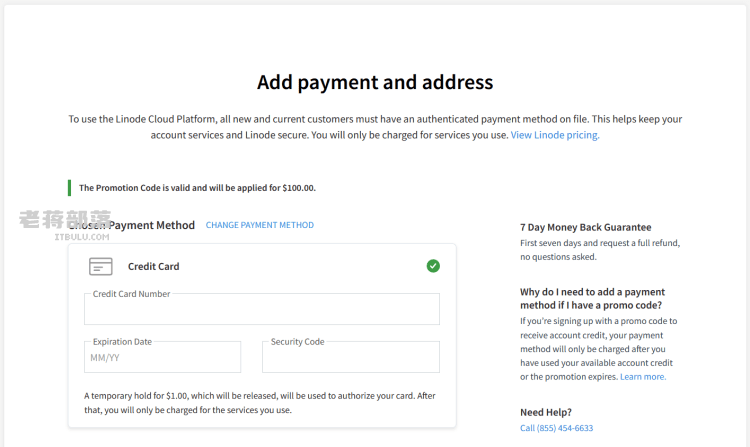750x447 pixels.
Task: Click the 7 Day Money Back Guarantee heading
Action: 585,227
